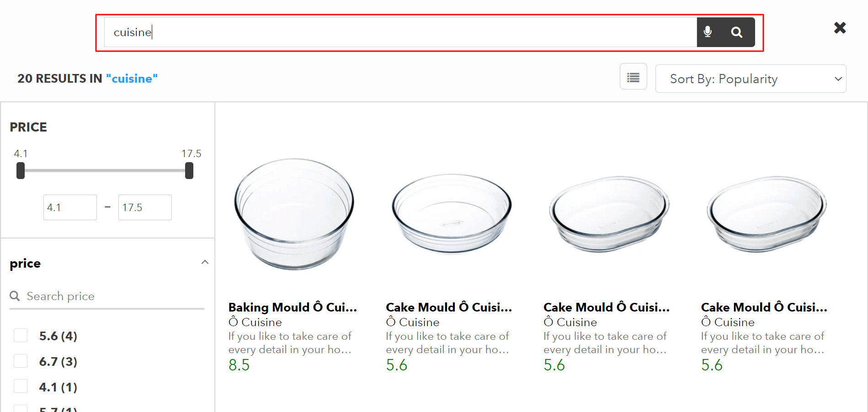The image size is (868, 412).
Task: Open the second product's Cake Mould title
Action: tap(449, 307)
